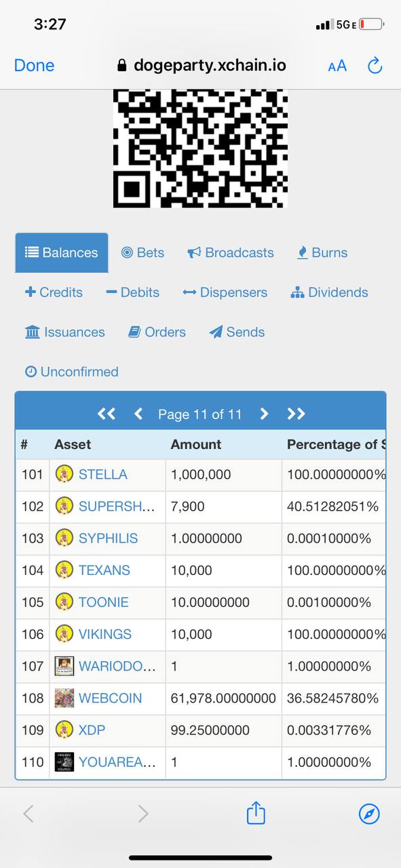Viewport: 401px width, 868px height.
Task: Tap the Asset column header
Action: pyautogui.click(x=73, y=444)
